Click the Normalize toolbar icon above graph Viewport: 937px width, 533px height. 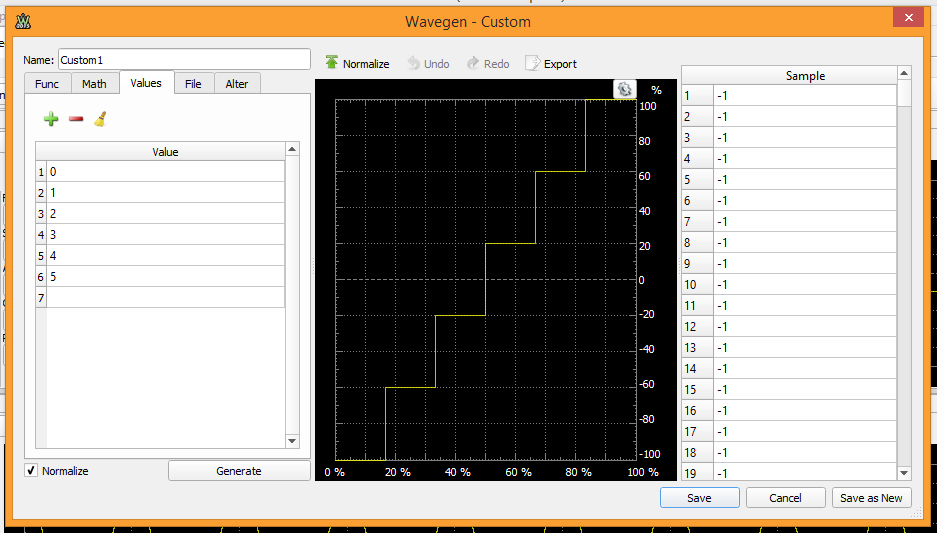(x=332, y=63)
